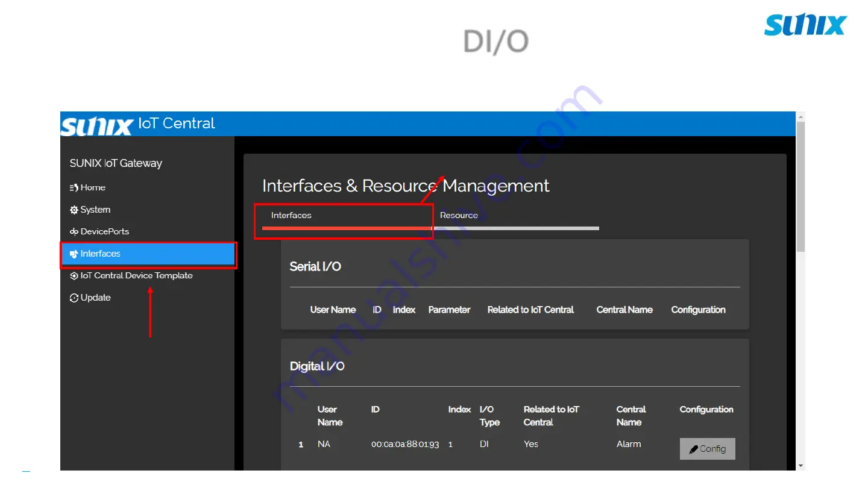Viewport: 868px width, 488px height.
Task: Click the IoT Central Device Template icon
Action: tap(74, 276)
